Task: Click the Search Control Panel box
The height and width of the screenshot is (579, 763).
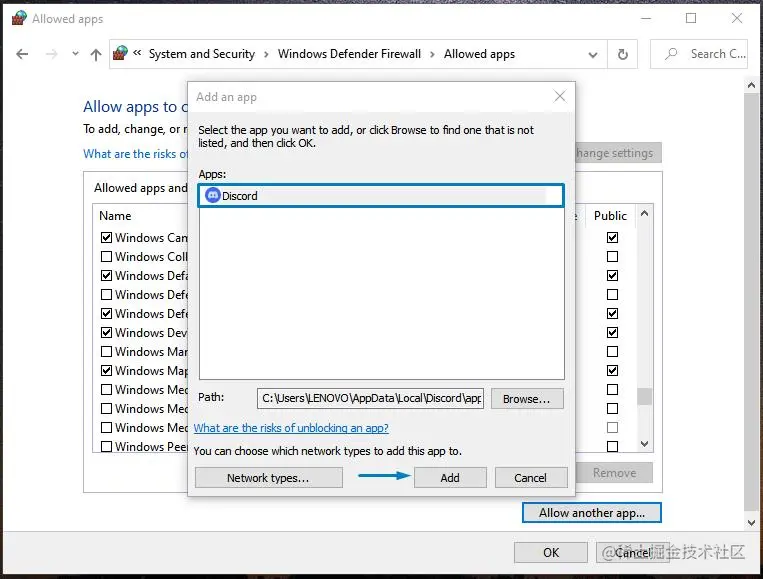Action: [x=699, y=54]
